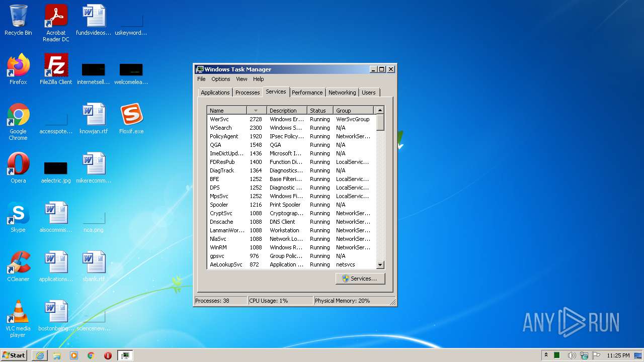Click the taskbar clock showing 11:25 PM
The height and width of the screenshot is (362, 644).
click(x=618, y=355)
